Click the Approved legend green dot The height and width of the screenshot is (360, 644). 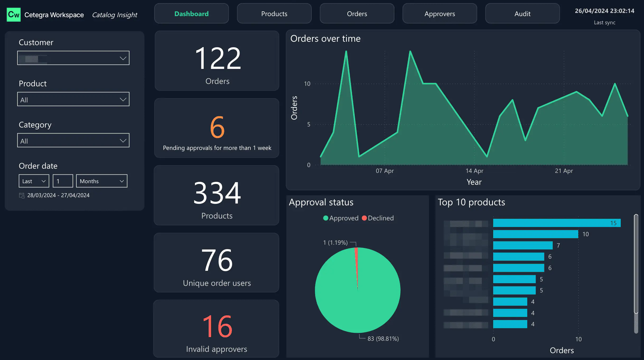click(x=325, y=218)
